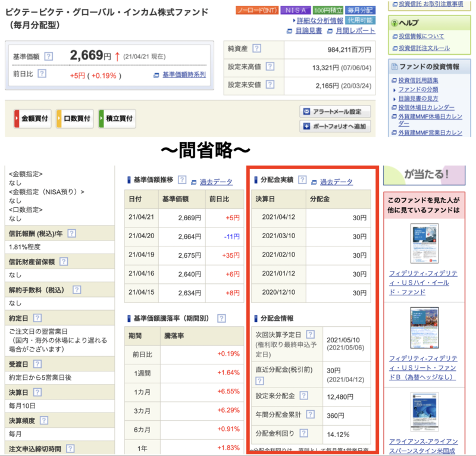Open アラートメール設定 button
The height and width of the screenshot is (456, 476).
point(335,111)
